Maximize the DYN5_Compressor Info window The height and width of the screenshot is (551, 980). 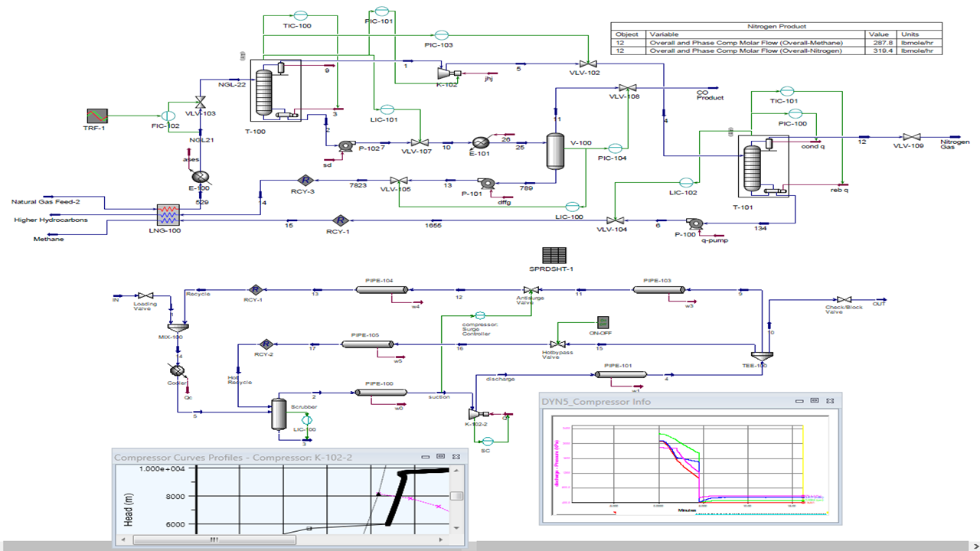(815, 400)
